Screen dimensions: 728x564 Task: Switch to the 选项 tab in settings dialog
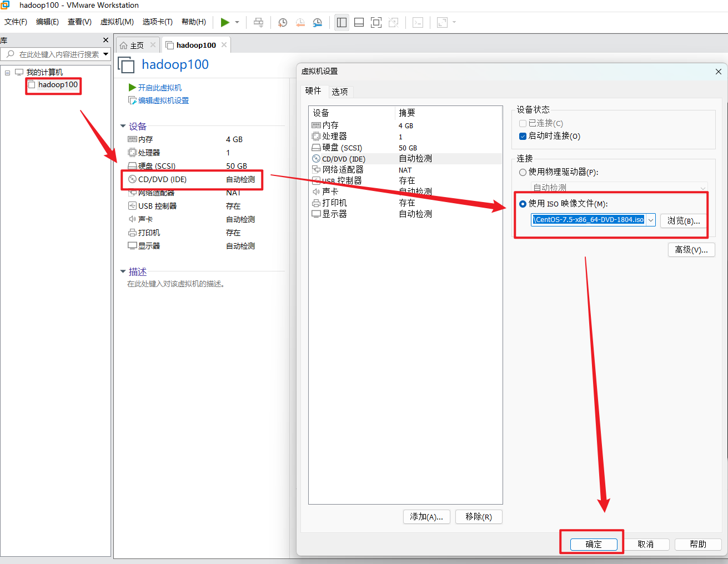point(340,92)
